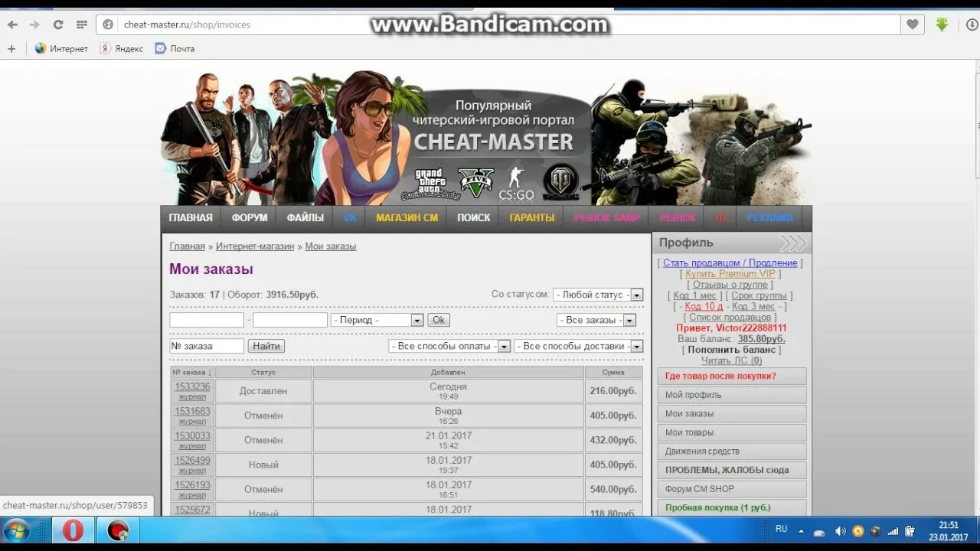Open the Период dropdown
The image size is (980, 551).
tap(377, 320)
